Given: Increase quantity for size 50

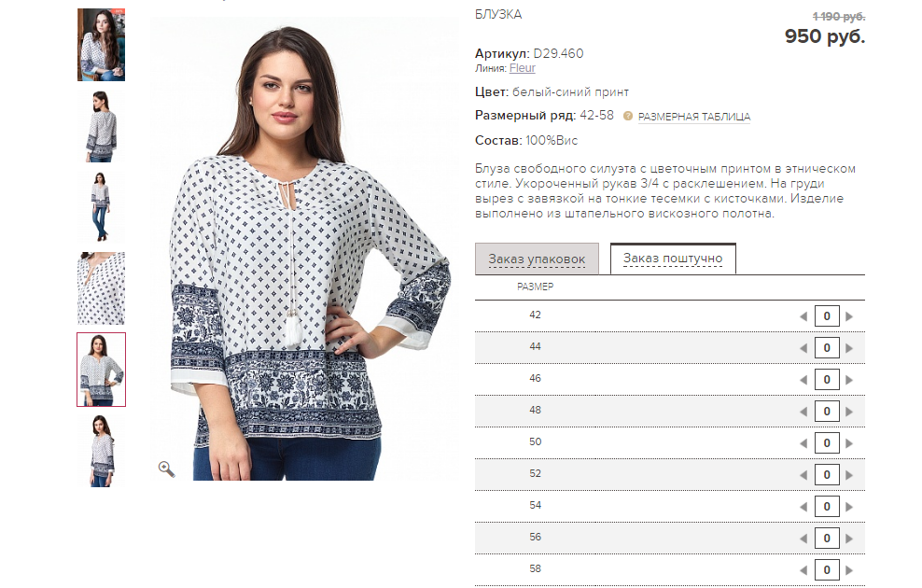Looking at the screenshot, I should 849,443.
